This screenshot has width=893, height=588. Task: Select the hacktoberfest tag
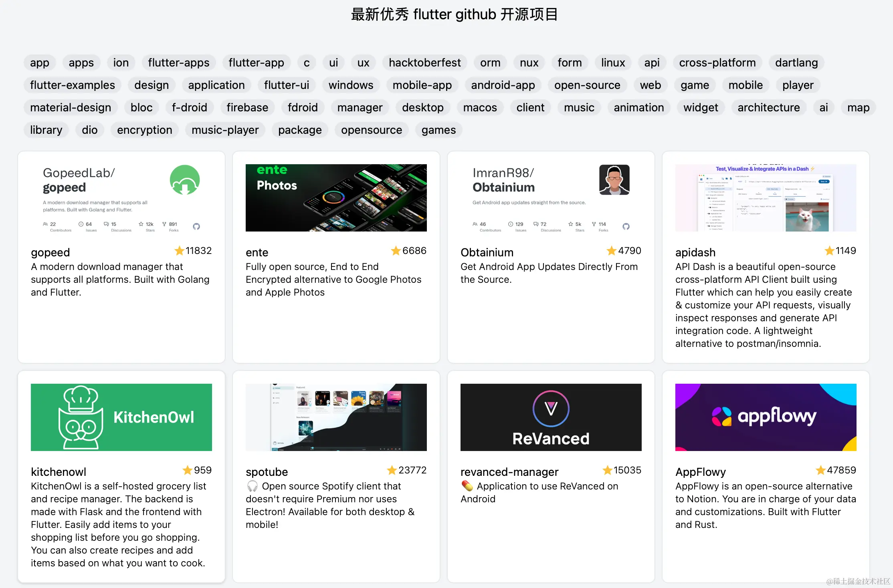click(424, 62)
